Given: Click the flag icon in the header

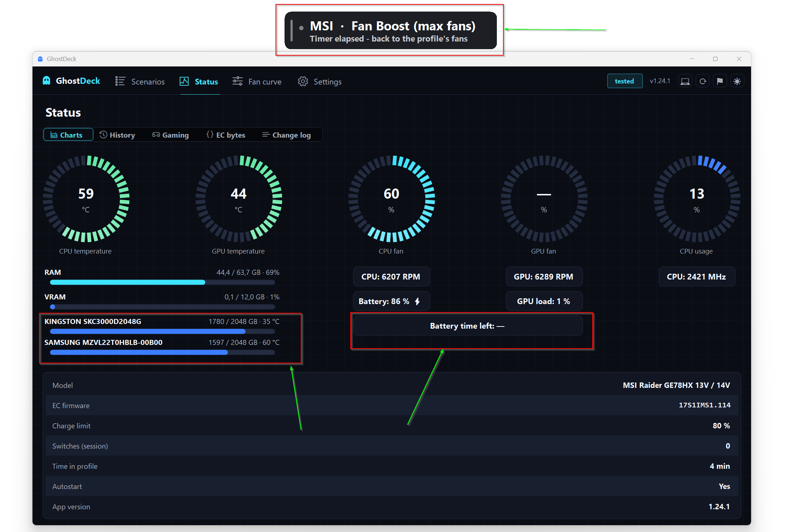Looking at the screenshot, I should click(x=720, y=81).
